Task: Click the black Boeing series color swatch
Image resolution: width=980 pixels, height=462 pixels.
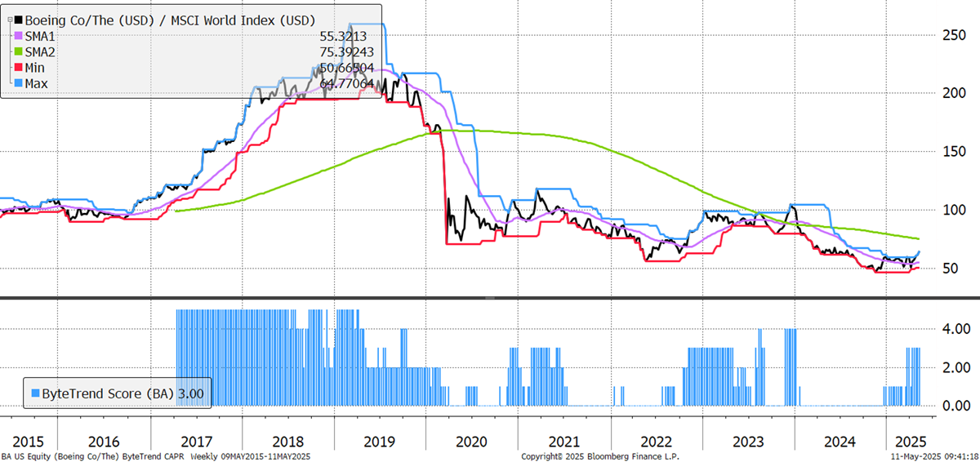Action: tap(20, 18)
